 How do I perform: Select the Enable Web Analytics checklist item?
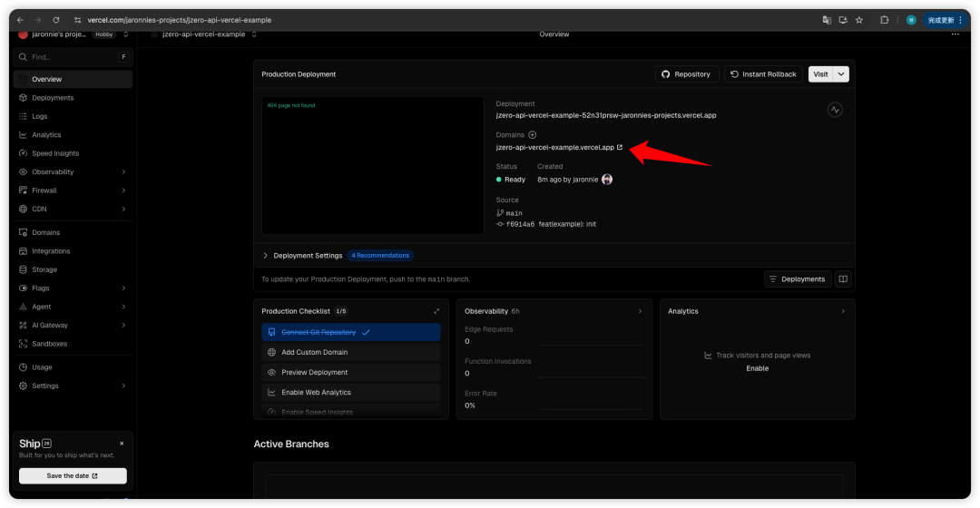350,393
